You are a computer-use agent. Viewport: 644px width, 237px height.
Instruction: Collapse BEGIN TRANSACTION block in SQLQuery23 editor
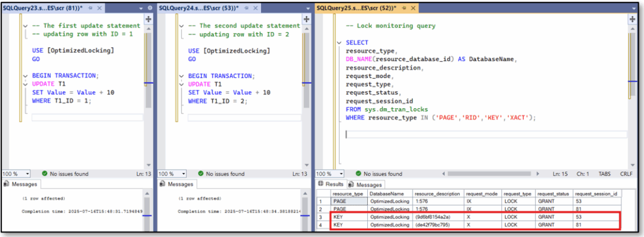pyautogui.click(x=25, y=76)
